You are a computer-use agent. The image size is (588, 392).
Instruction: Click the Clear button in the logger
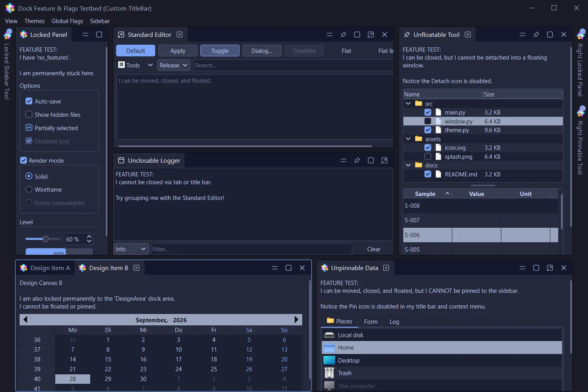374,249
